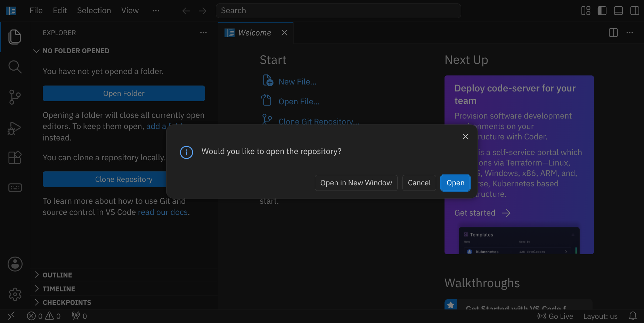Open the Accounts menu icon
This screenshot has height=323, width=644.
pyautogui.click(x=15, y=264)
